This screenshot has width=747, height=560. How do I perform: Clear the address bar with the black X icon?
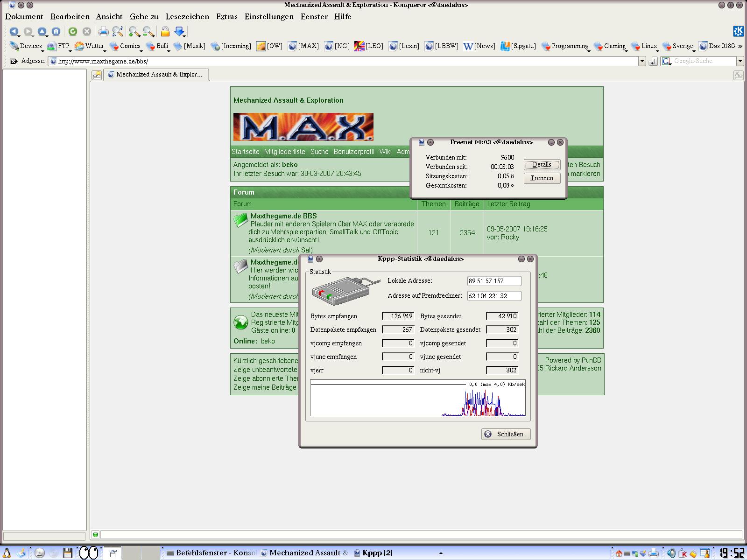pos(14,61)
